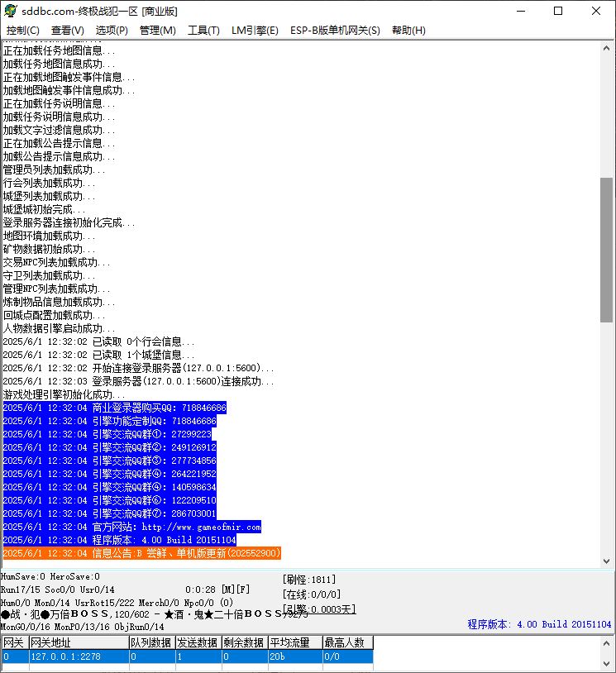The width and height of the screenshot is (616, 673).
Task: Click the QQ群 140598634 log line
Action: coord(109,487)
